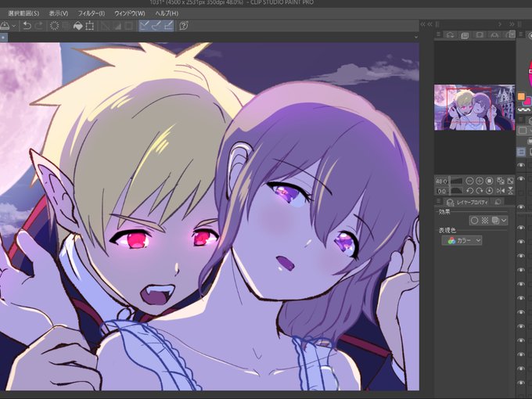Redo the last undone action
Image resolution: width=532 pixels, height=399 pixels.
[39, 26]
